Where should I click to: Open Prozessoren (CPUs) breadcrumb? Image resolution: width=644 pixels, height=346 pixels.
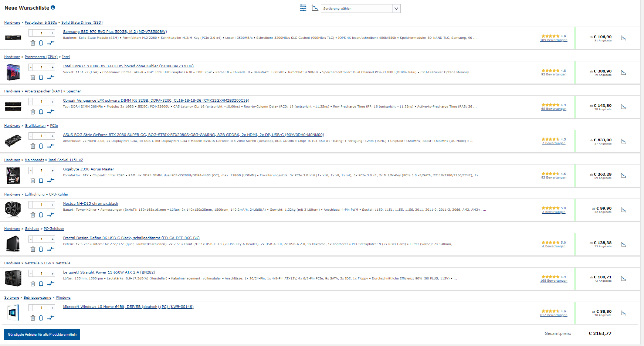click(x=41, y=57)
